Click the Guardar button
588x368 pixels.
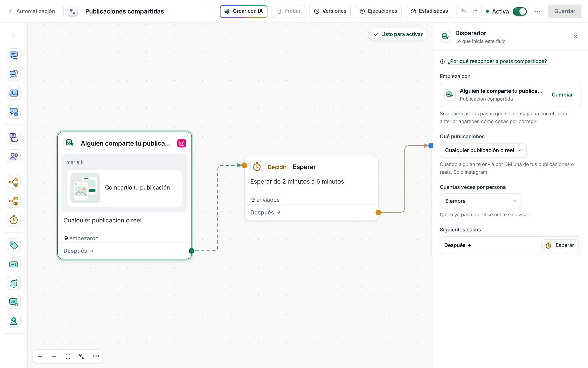[565, 11]
